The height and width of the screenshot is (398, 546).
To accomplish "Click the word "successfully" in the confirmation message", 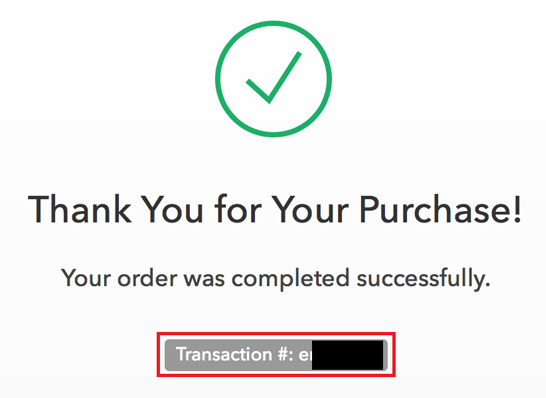I will [421, 279].
